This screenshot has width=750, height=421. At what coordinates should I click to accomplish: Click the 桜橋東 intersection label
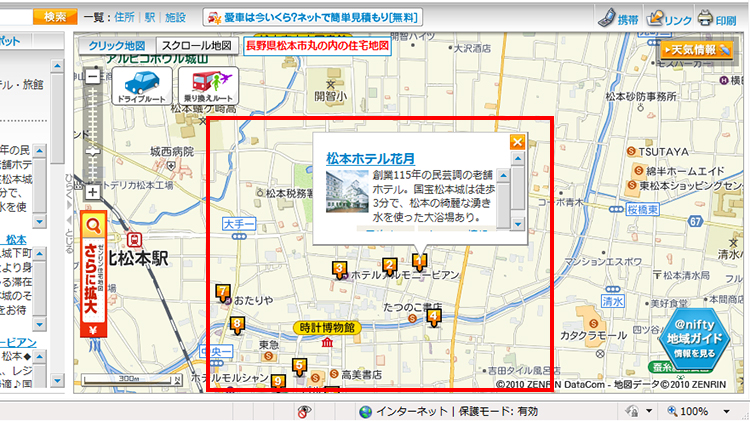click(642, 209)
